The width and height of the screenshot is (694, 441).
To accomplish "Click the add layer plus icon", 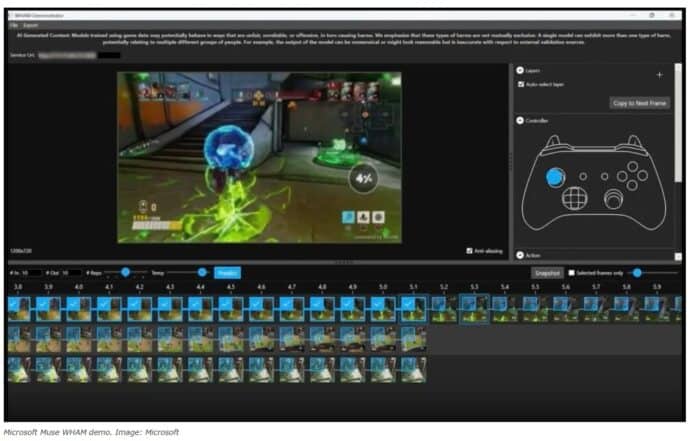I will click(x=659, y=76).
